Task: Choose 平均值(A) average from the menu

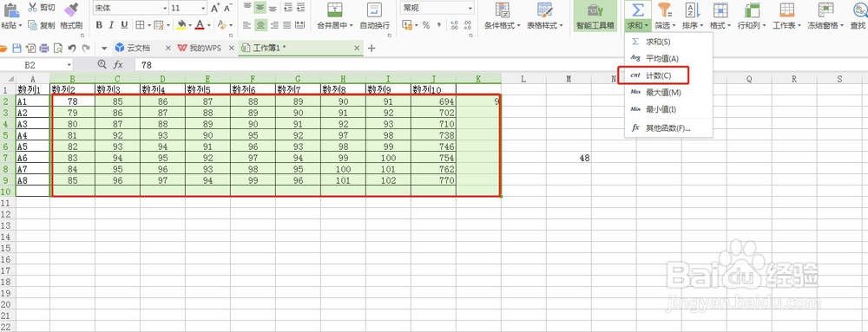Action: pyautogui.click(x=668, y=58)
